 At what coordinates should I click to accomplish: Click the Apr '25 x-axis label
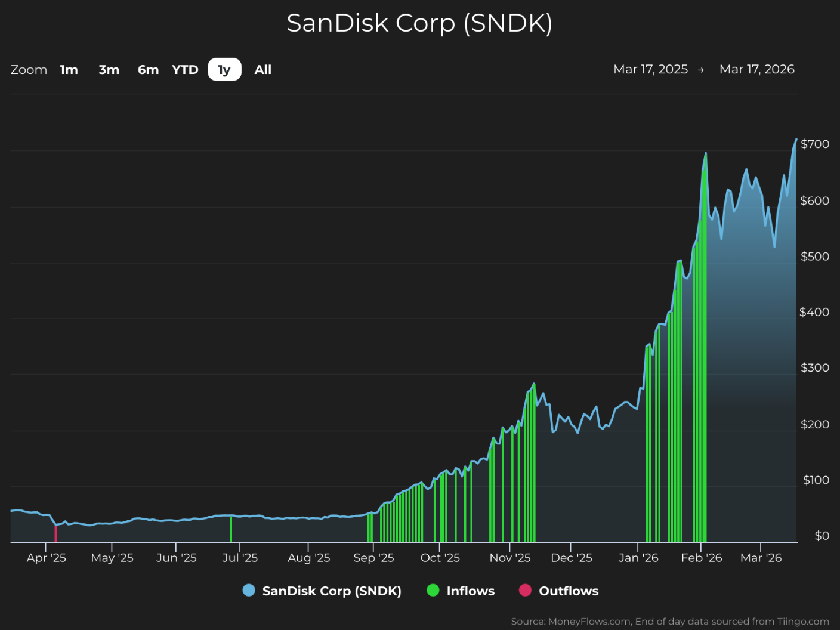point(47,558)
